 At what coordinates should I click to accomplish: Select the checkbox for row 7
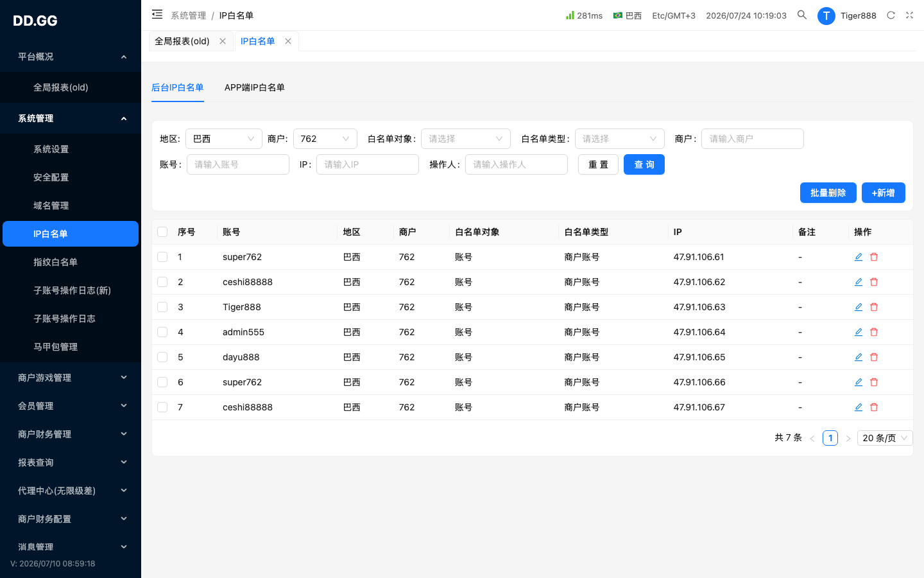pos(162,407)
